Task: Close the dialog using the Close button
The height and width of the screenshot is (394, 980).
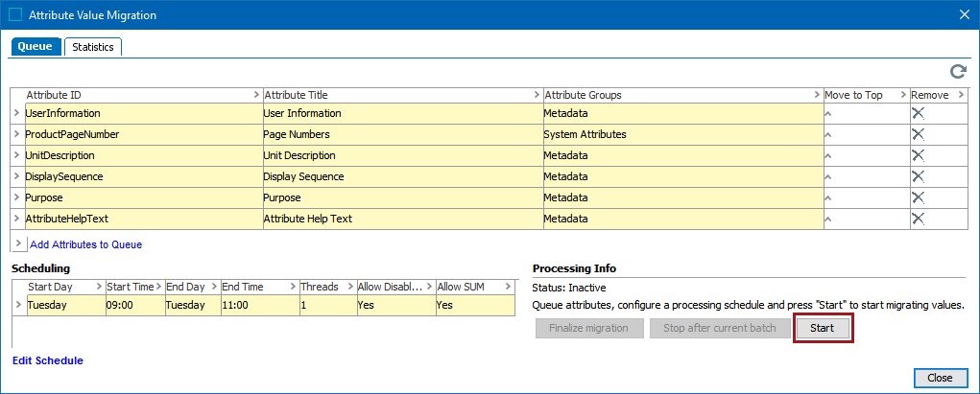Action: click(x=940, y=378)
